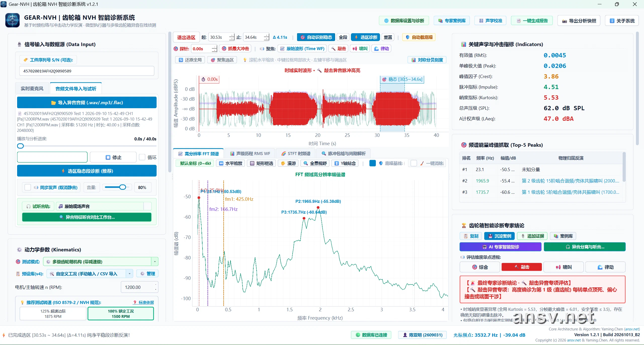
Task: Click 聚焦选区 to zoom into the selection
Action: click(x=222, y=60)
